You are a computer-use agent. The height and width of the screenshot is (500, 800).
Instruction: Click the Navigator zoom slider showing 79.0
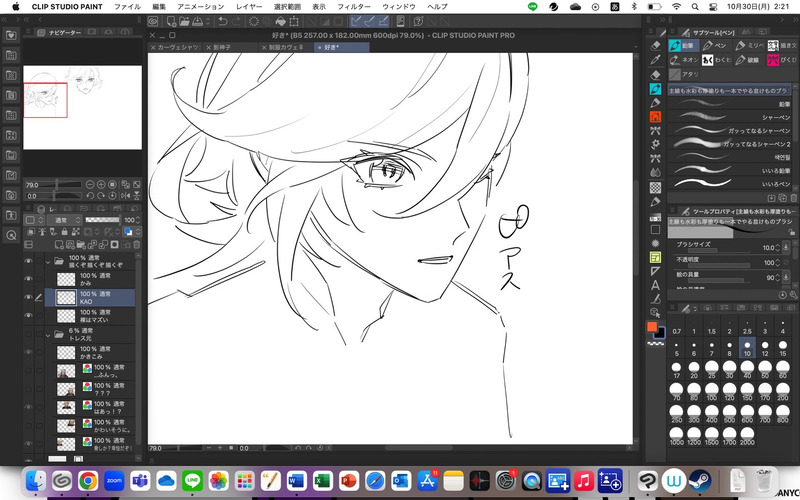pos(54,184)
